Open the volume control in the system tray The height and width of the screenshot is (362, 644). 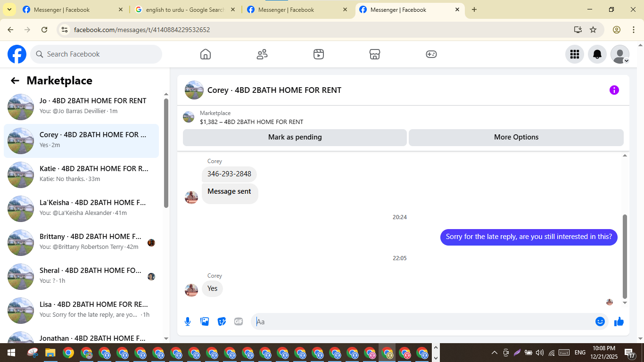540,353
